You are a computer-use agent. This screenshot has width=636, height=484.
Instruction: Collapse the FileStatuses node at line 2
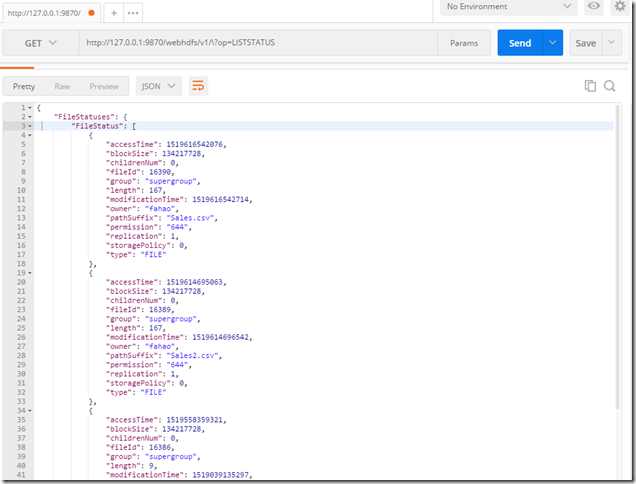click(x=30, y=117)
